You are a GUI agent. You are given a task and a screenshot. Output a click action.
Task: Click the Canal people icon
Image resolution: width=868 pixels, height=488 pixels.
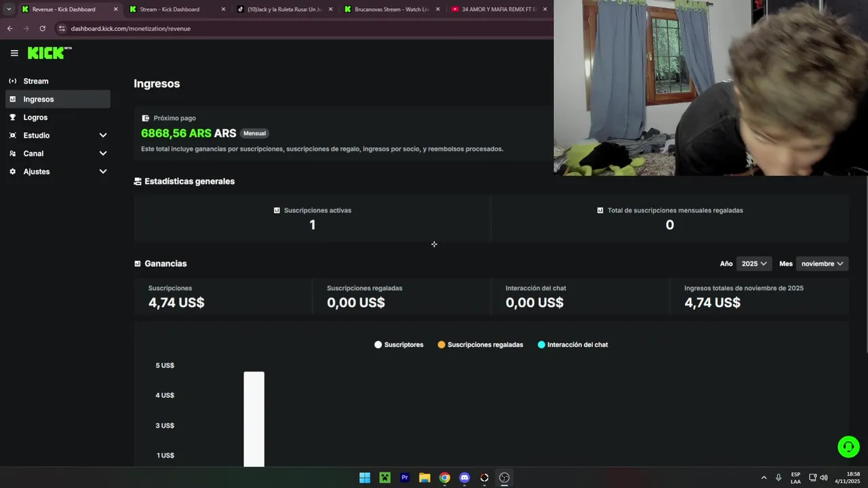(12, 153)
